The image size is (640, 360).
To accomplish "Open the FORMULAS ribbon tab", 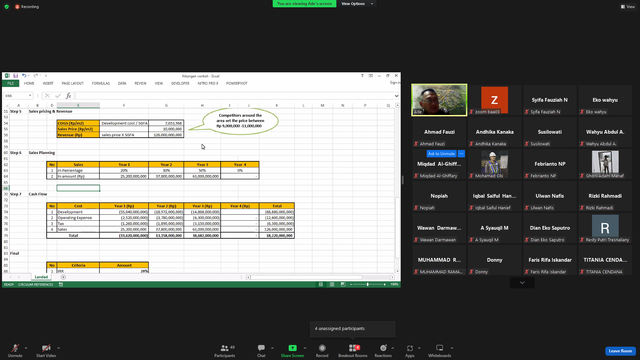I will pos(101,83).
